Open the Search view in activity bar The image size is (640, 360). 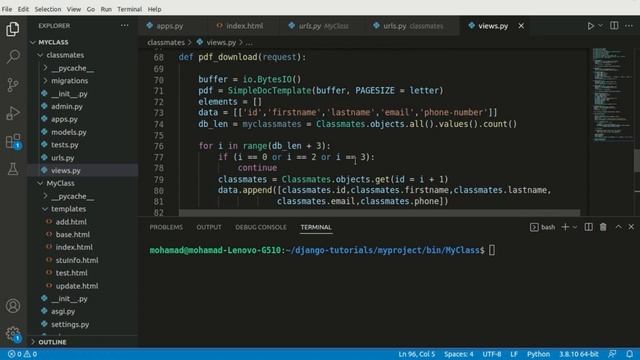[x=13, y=57]
